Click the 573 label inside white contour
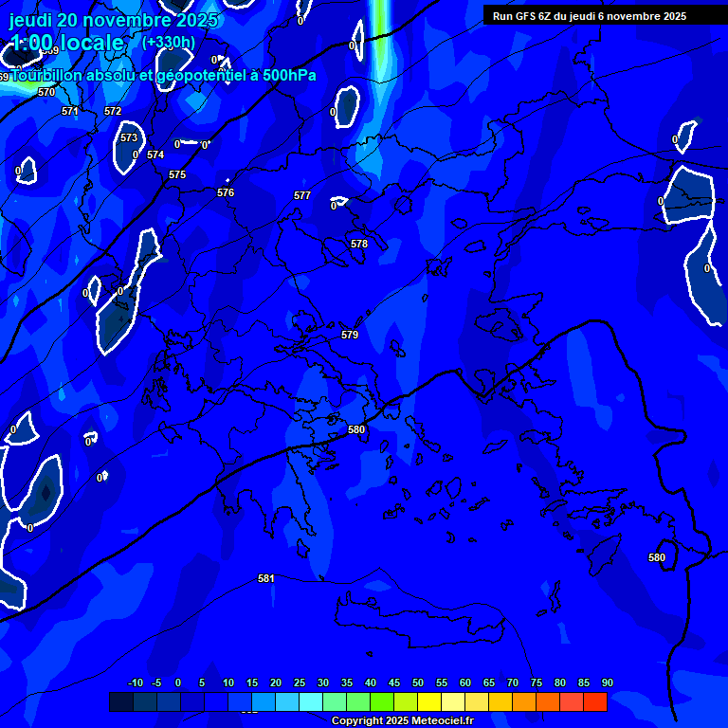 click(x=129, y=137)
